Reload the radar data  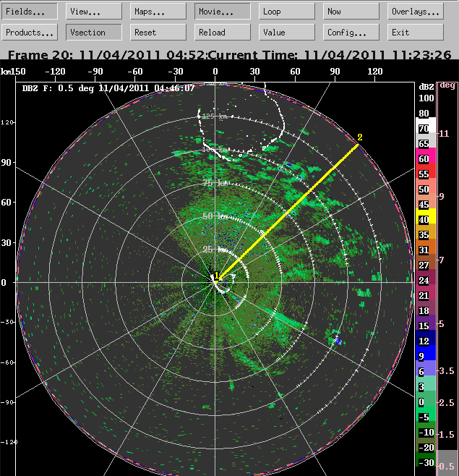(x=223, y=32)
